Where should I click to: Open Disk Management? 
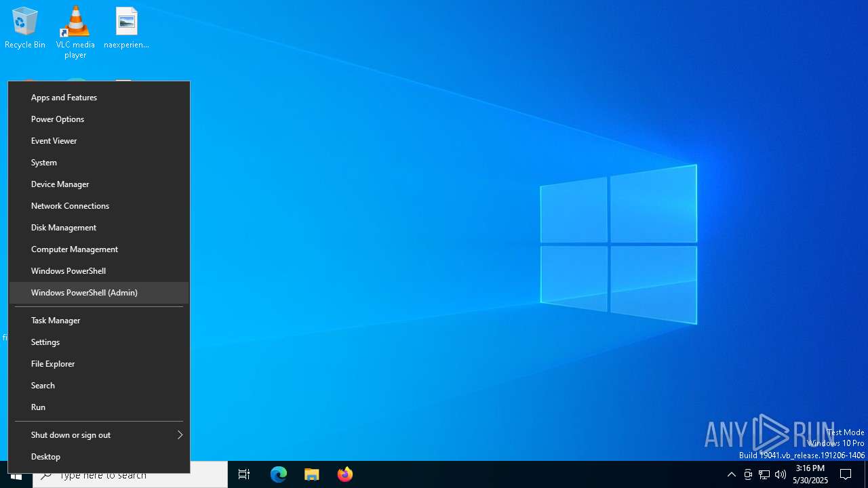pos(99,228)
